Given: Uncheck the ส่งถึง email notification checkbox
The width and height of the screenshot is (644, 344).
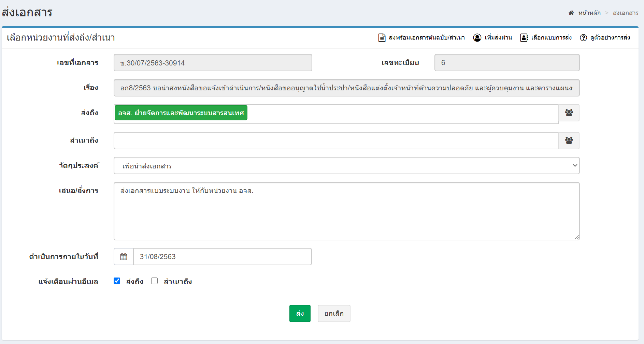Looking at the screenshot, I should (117, 281).
